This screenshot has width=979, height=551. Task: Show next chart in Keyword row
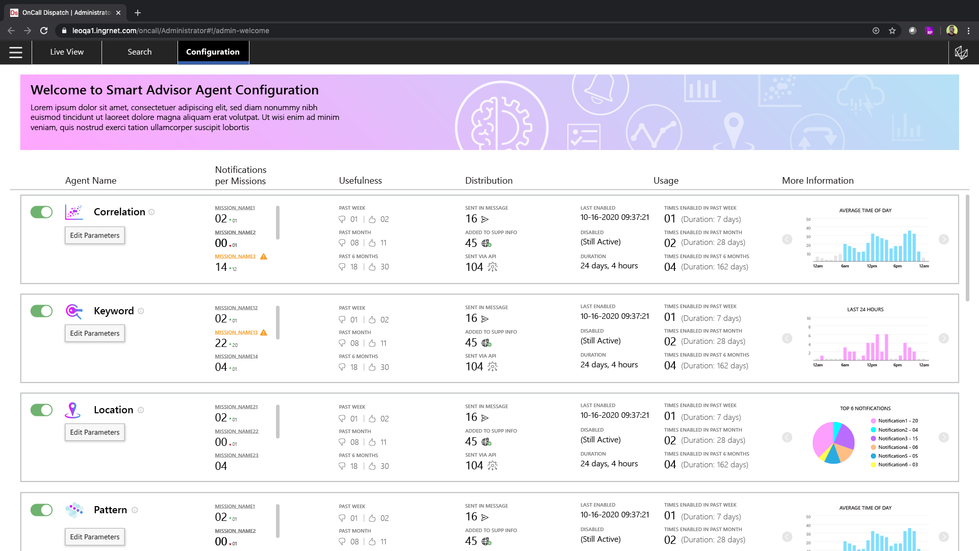click(x=943, y=338)
